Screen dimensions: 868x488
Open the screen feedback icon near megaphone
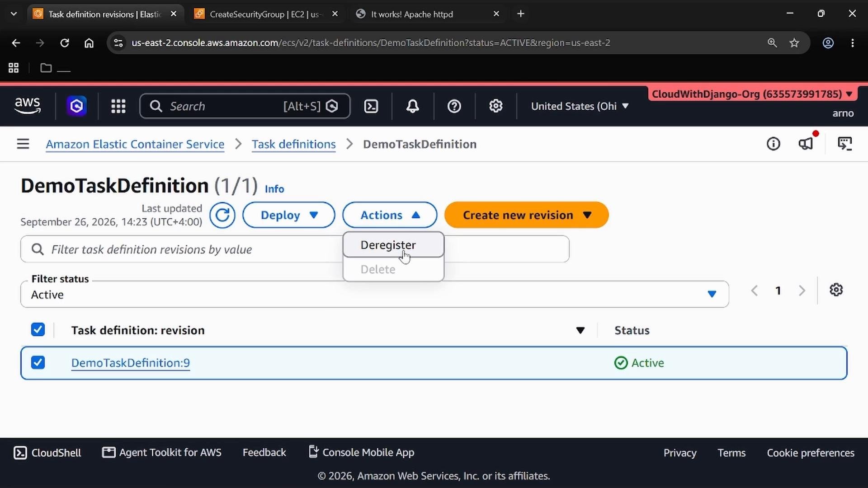pyautogui.click(x=844, y=144)
